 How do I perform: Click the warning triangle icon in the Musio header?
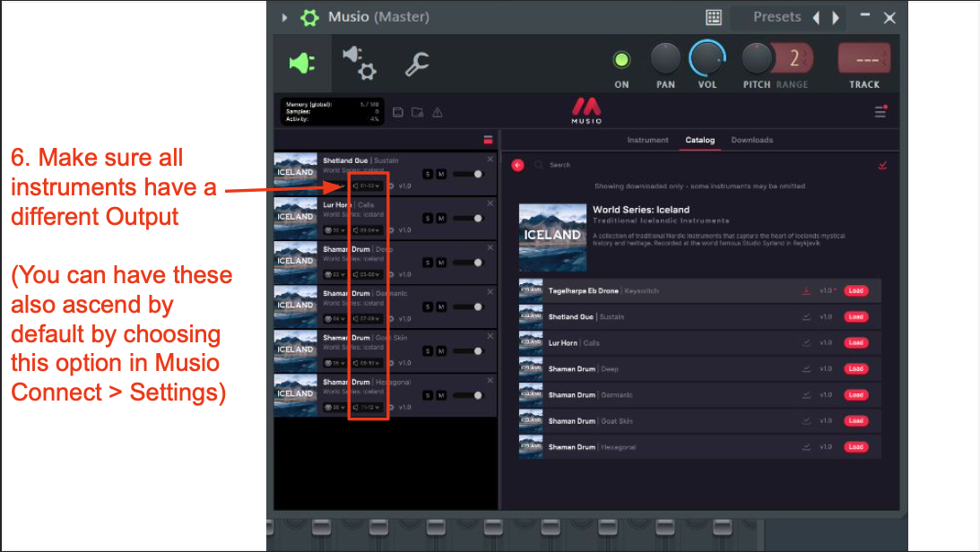coord(438,112)
